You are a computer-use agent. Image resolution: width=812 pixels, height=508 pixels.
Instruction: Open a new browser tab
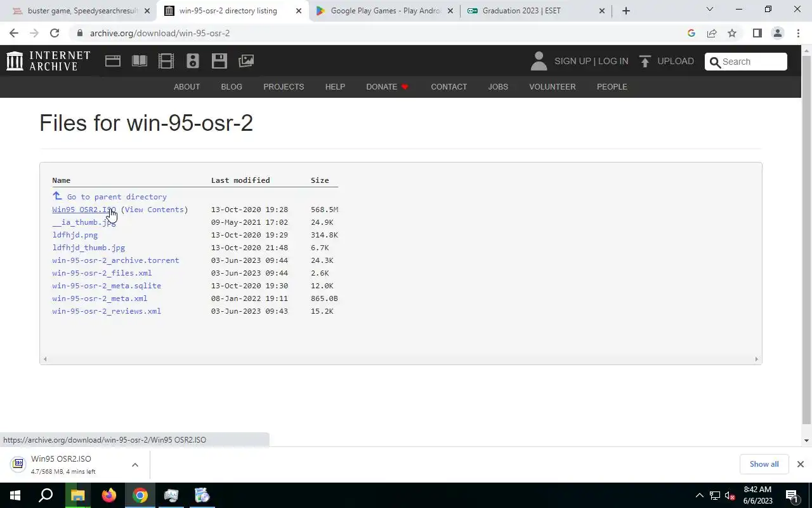(626, 11)
